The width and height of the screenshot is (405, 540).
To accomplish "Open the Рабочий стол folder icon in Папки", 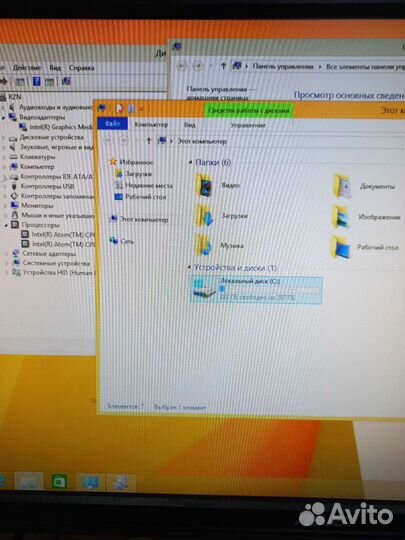I will pos(340,247).
